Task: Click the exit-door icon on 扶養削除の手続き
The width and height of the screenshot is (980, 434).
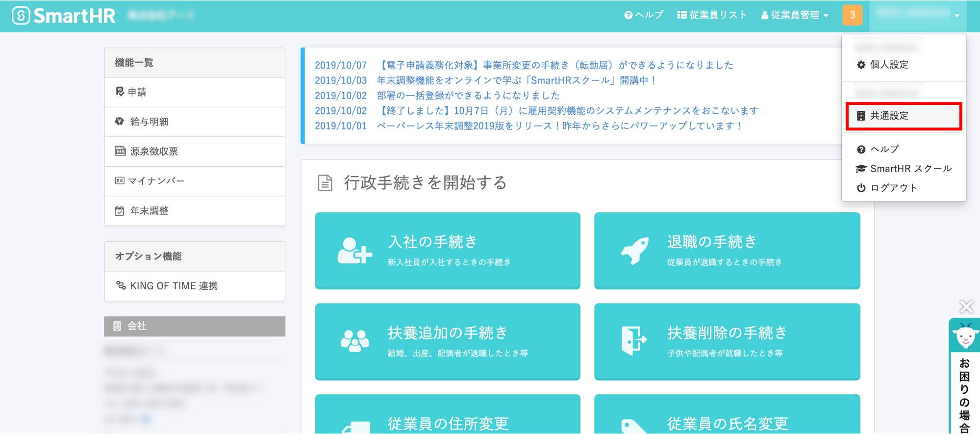Action: 634,340
